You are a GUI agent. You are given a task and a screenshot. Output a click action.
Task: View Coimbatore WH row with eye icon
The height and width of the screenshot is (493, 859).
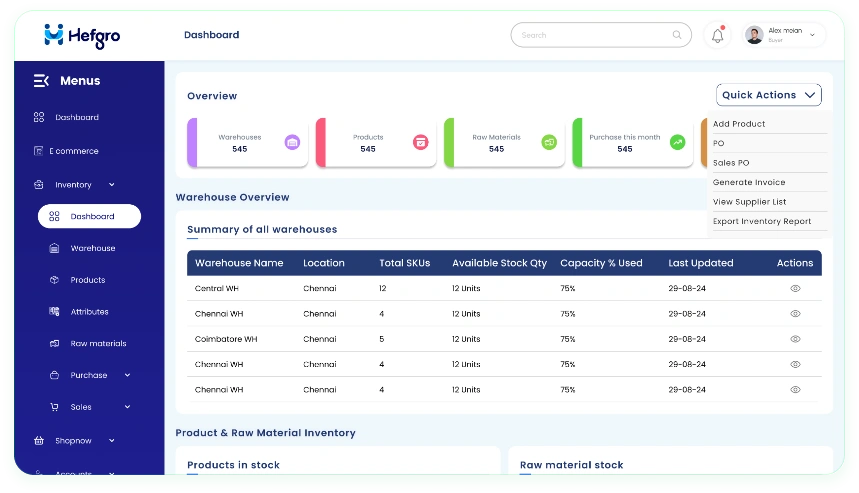pos(795,339)
